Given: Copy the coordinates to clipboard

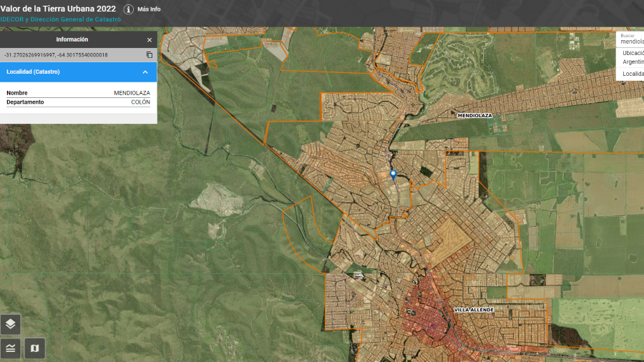Looking at the screenshot, I should 150,55.
